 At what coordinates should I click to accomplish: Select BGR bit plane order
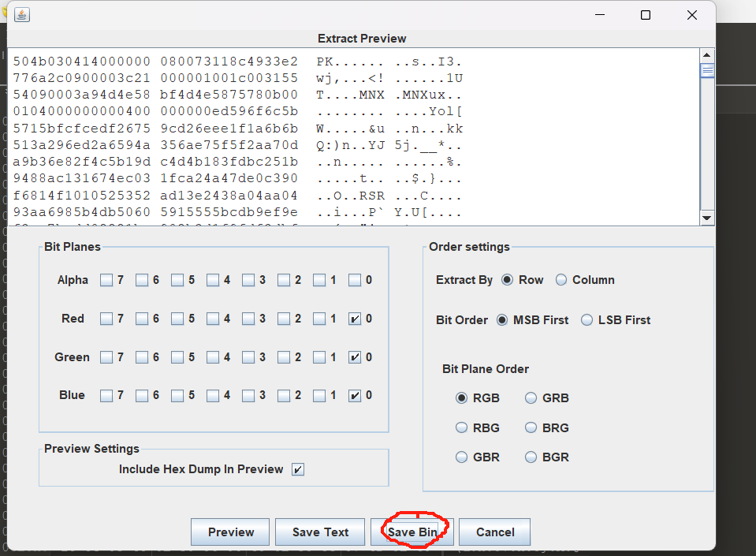[x=531, y=457]
